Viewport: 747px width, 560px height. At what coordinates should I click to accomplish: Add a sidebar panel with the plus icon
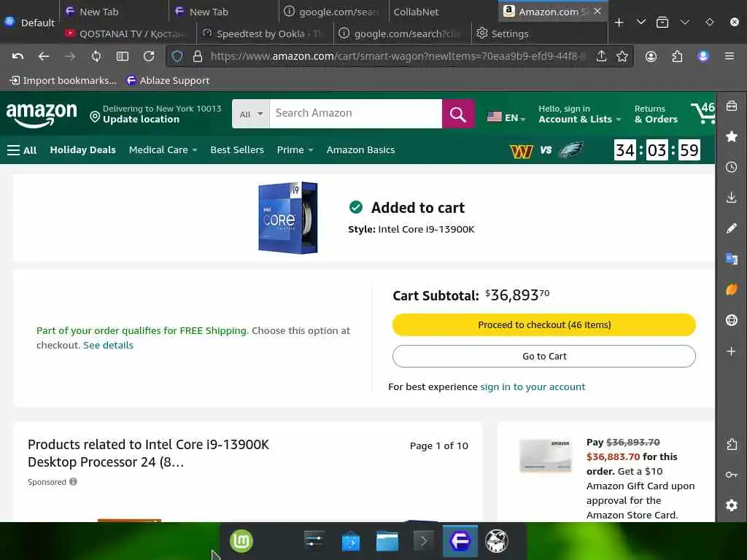pos(731,351)
